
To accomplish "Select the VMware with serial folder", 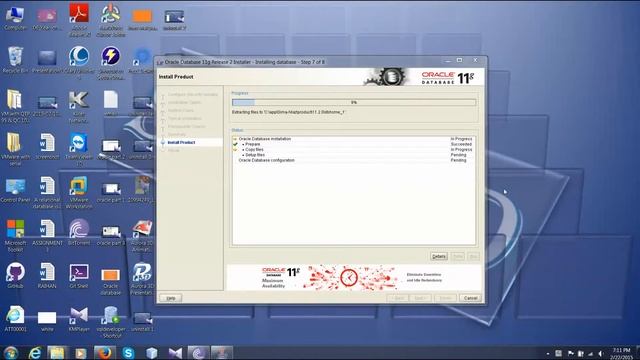I will point(15,149).
